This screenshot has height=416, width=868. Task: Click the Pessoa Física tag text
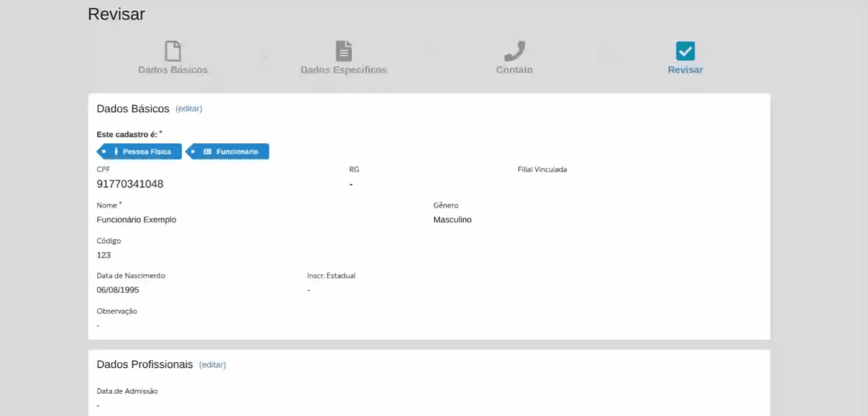[x=147, y=152]
